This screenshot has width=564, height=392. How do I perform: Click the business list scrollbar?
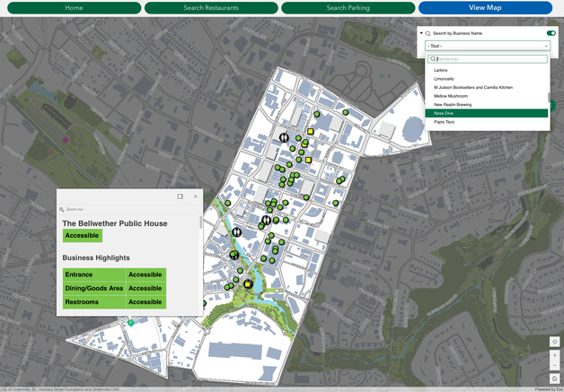(x=548, y=97)
